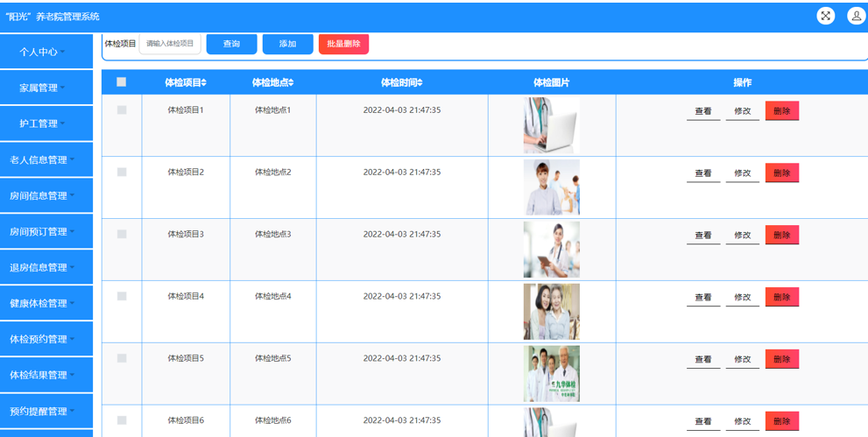Open the tablet doctor image of 体检项目3
The image size is (868, 437).
coord(551,250)
